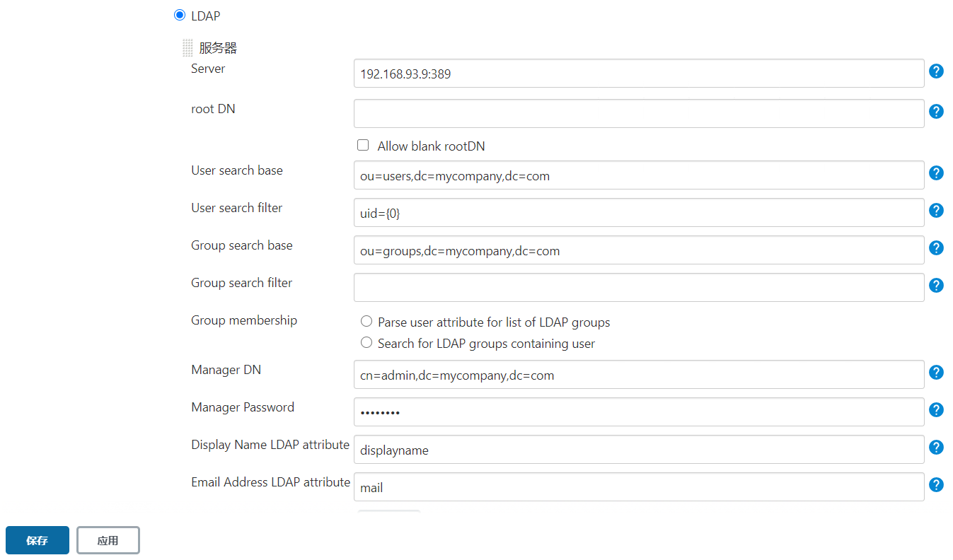Open help for Group search base

pos(936,247)
